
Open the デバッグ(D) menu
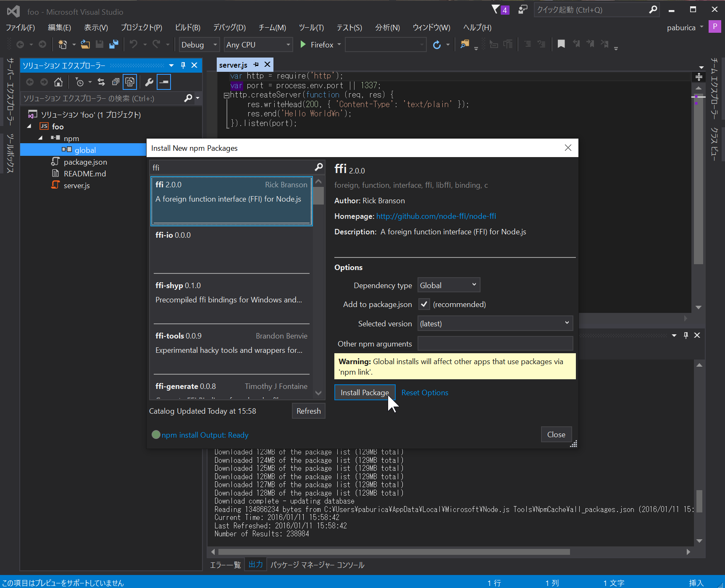click(229, 28)
